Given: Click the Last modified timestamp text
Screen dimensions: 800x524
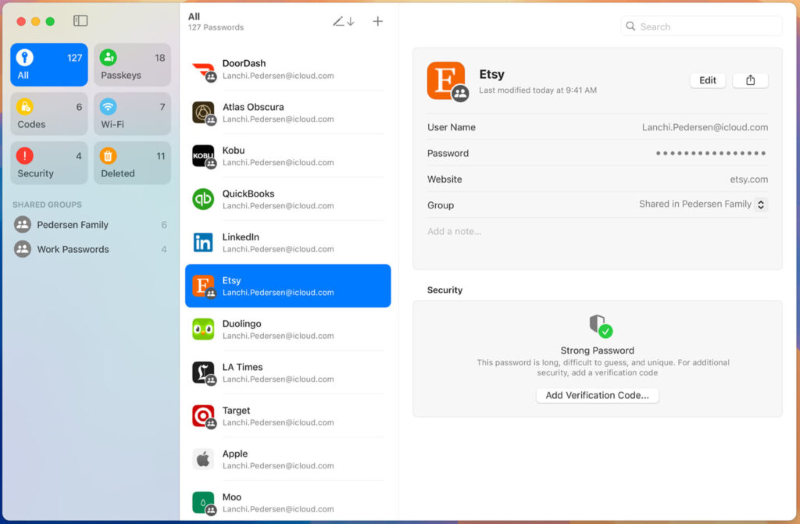Looking at the screenshot, I should coord(538,90).
